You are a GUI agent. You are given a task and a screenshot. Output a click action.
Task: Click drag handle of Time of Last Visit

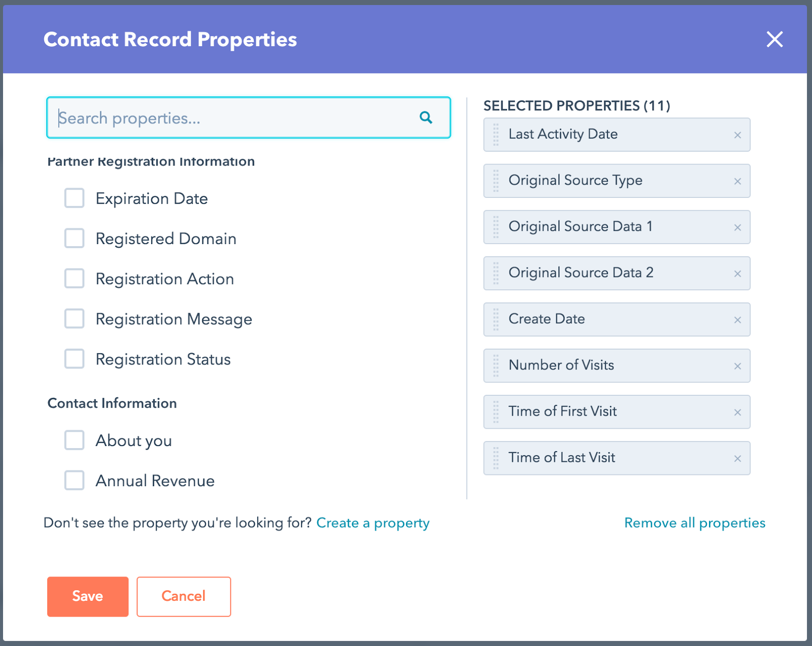click(x=496, y=458)
